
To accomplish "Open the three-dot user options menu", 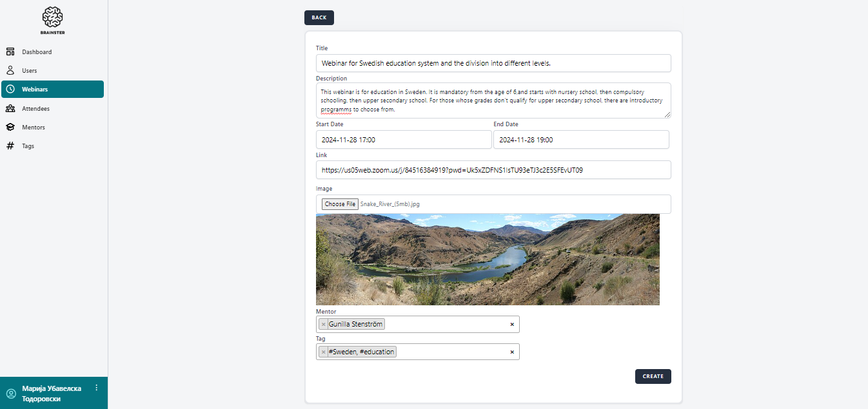I will pos(97,388).
